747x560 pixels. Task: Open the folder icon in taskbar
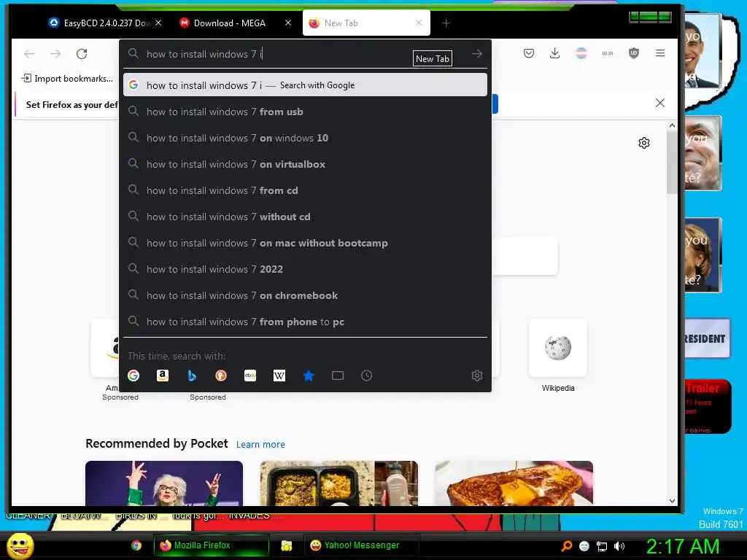(286, 545)
